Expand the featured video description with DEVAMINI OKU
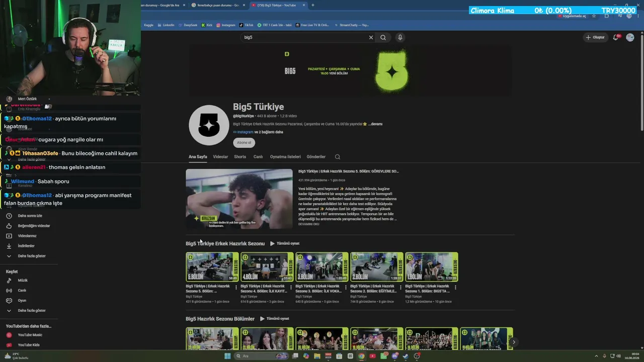This screenshot has height=362, width=644. 309,224
